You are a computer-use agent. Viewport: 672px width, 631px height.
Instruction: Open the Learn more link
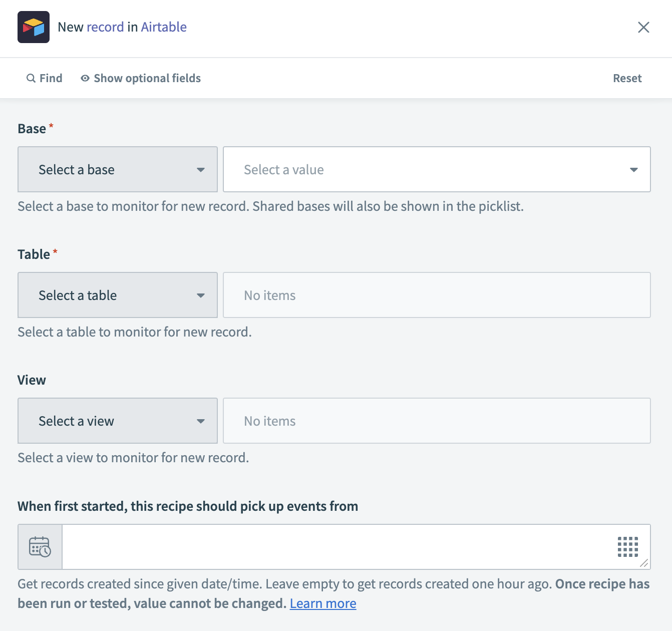tap(323, 603)
